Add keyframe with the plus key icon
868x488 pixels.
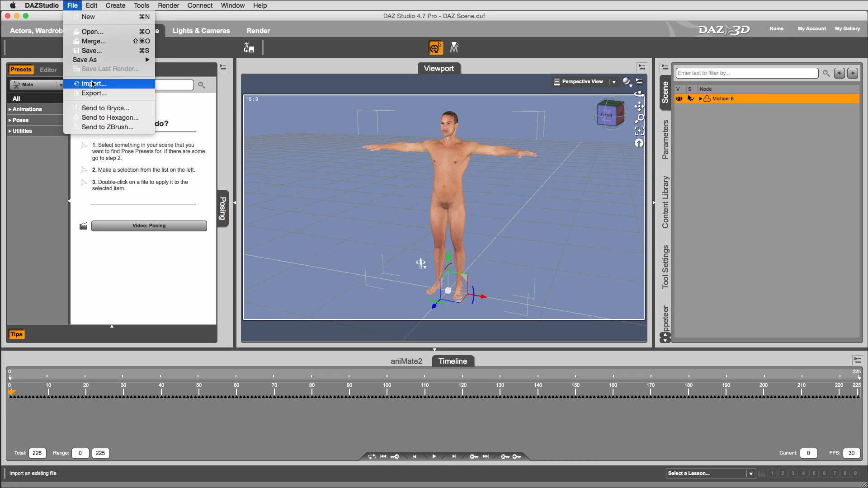pos(517,456)
